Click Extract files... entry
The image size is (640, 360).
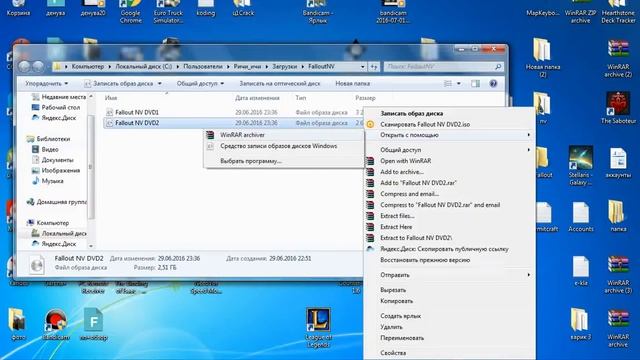(x=397, y=216)
